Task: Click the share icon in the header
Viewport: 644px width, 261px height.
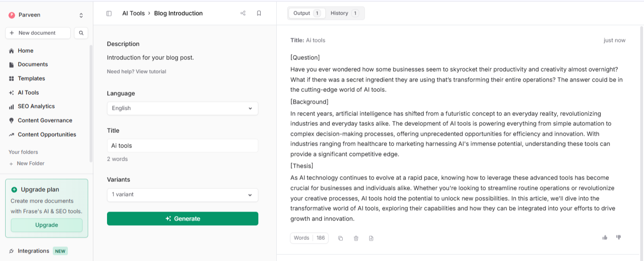Action: tap(243, 13)
